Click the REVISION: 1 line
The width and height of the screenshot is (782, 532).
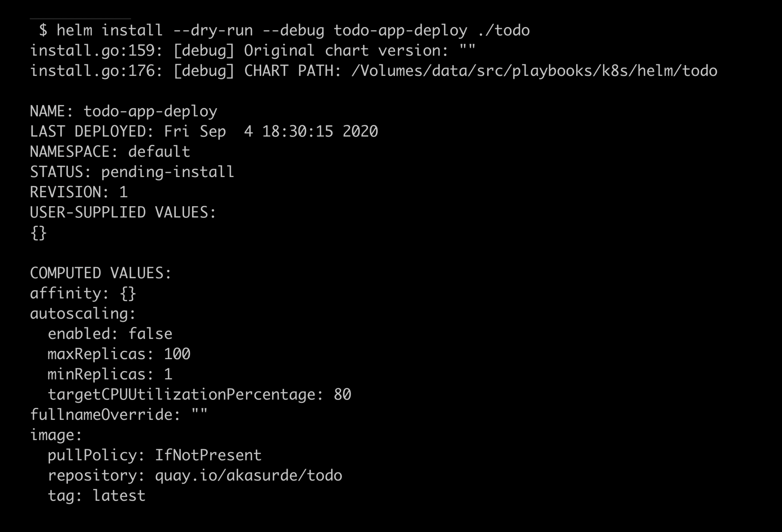pyautogui.click(x=79, y=192)
